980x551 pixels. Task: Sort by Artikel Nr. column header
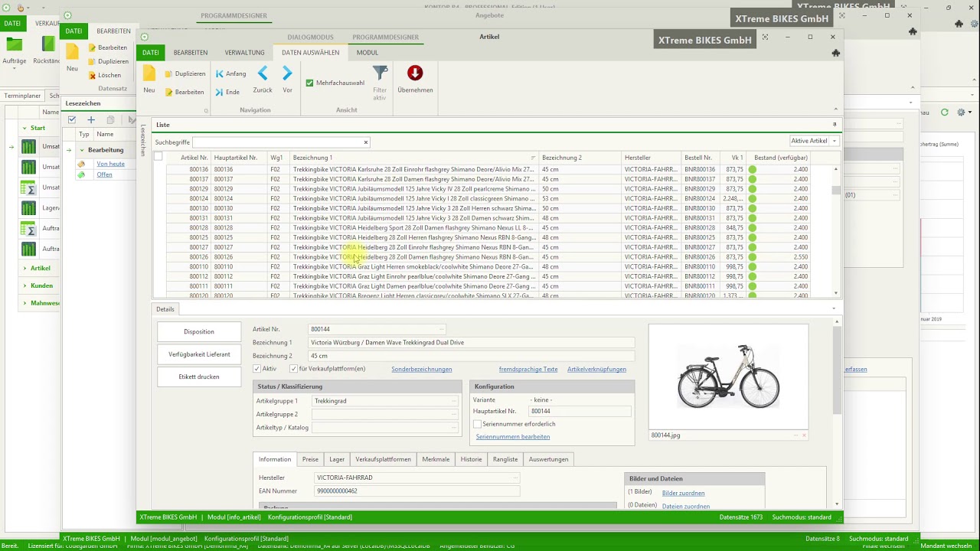coord(194,158)
